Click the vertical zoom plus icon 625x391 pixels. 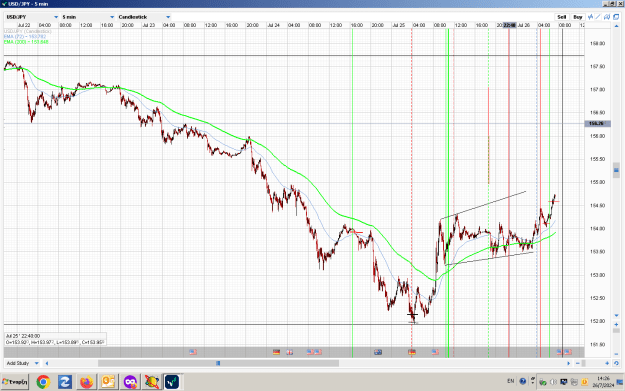[x=616, y=324]
